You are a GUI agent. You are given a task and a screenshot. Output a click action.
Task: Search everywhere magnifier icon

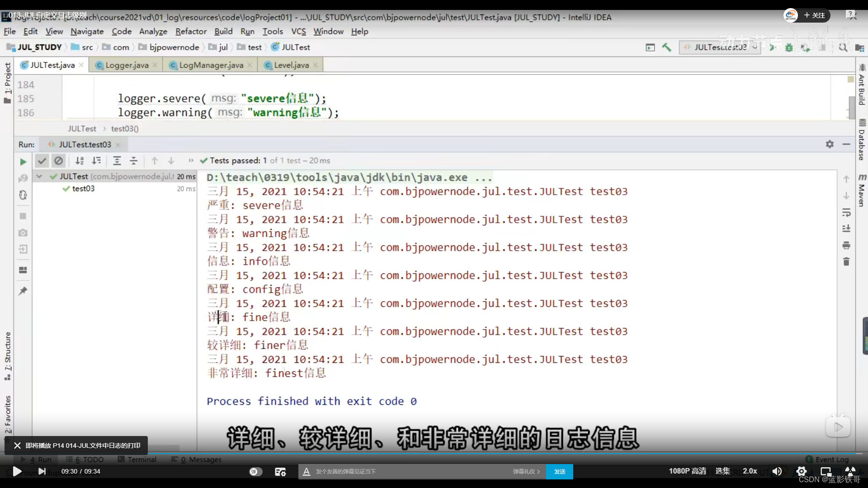click(x=843, y=47)
